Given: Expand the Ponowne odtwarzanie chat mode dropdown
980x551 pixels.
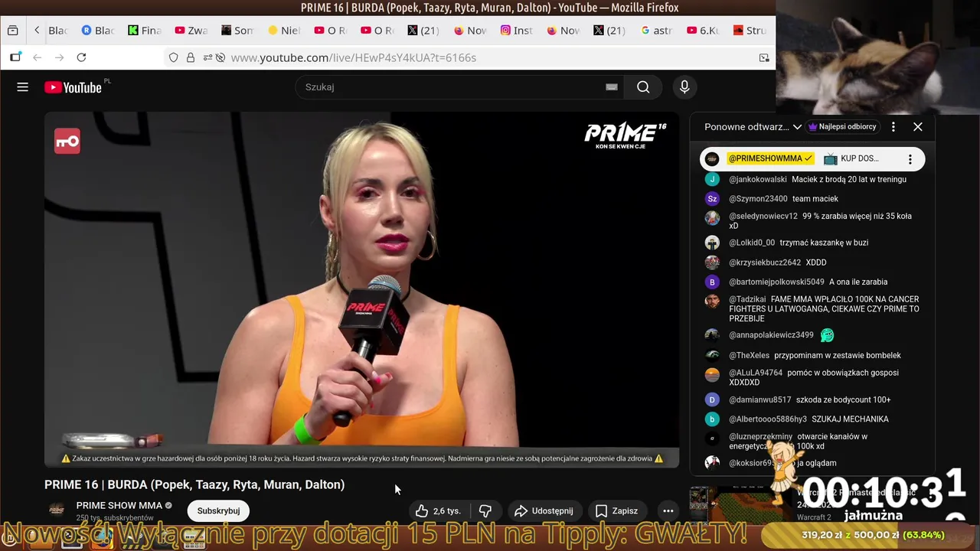Looking at the screenshot, I should [753, 127].
